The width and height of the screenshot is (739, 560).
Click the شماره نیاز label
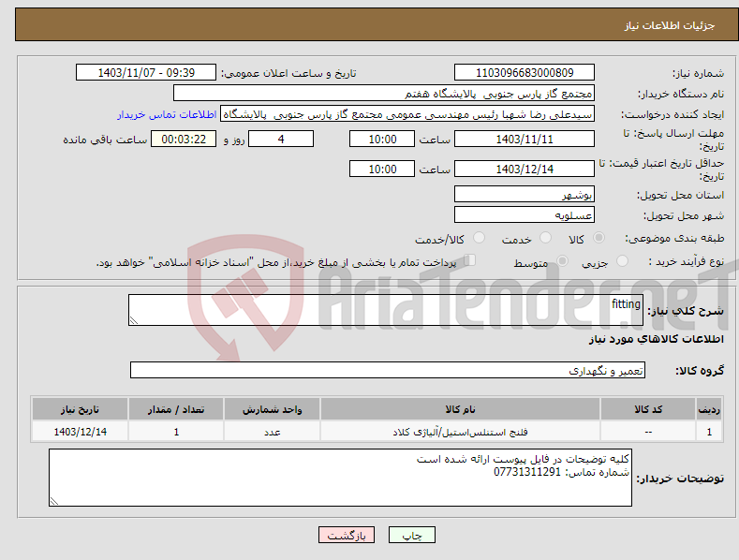pyautogui.click(x=698, y=73)
